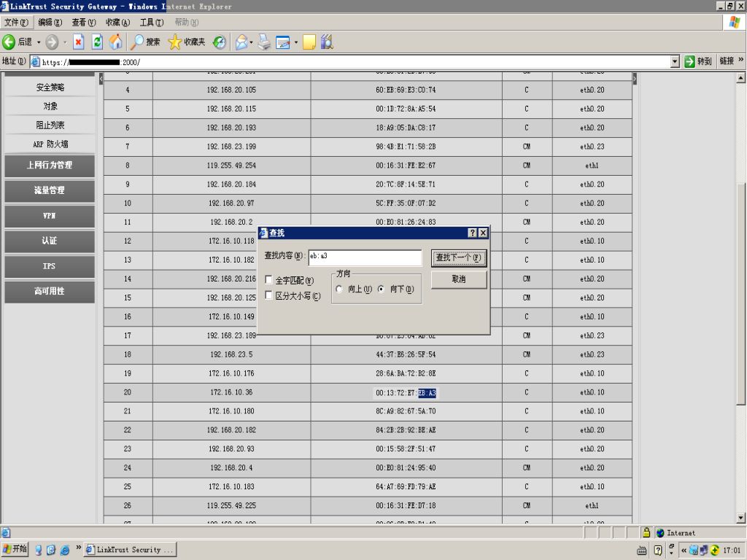Open the 文件 menu

(16, 23)
